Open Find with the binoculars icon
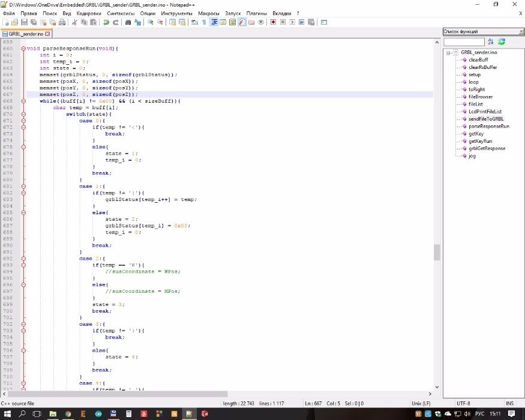The height and width of the screenshot is (420, 525). pyautogui.click(x=128, y=22)
